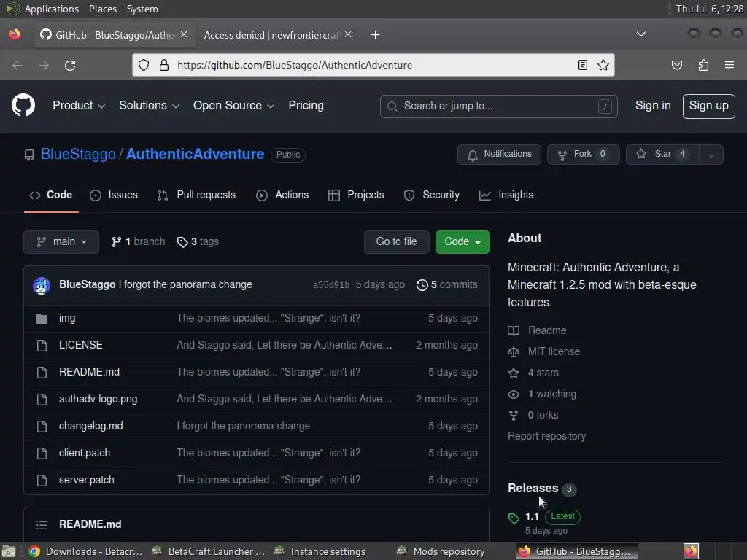Click the commits history clock icon
747x560 pixels.
422,285
